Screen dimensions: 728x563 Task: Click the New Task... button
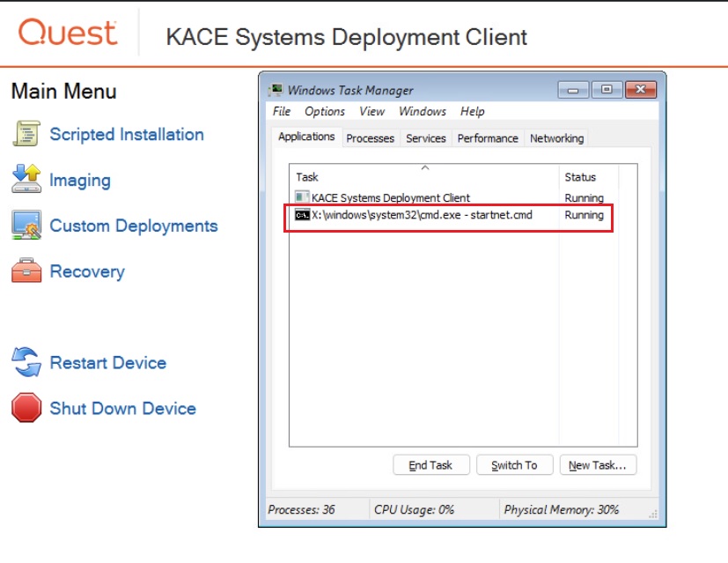point(598,465)
